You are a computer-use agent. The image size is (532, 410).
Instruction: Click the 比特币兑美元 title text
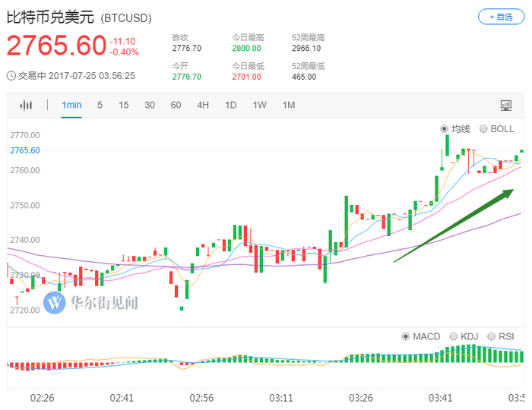[x=51, y=17]
